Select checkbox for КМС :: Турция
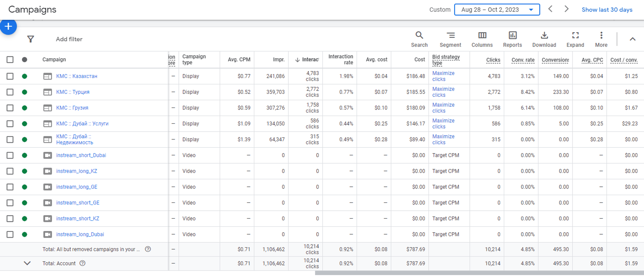 click(10, 92)
